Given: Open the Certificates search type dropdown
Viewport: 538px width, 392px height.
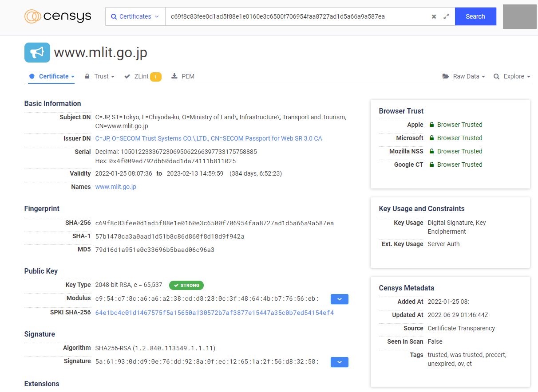Looking at the screenshot, I should (135, 16).
